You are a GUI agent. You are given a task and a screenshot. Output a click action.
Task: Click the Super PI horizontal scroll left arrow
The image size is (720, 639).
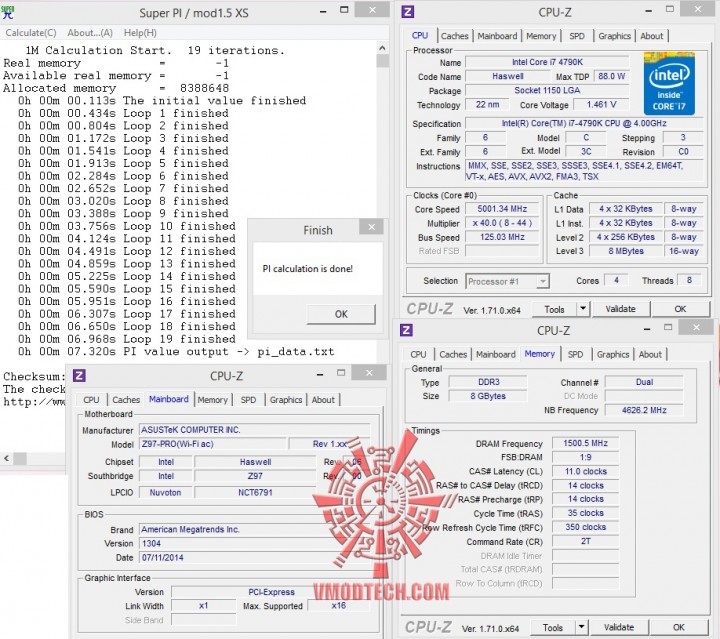6,458
